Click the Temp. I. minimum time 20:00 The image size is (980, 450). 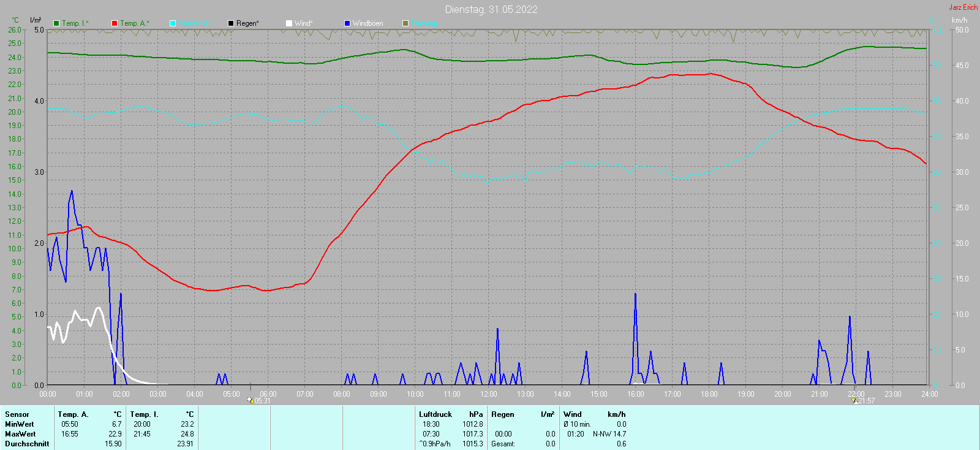(x=142, y=424)
